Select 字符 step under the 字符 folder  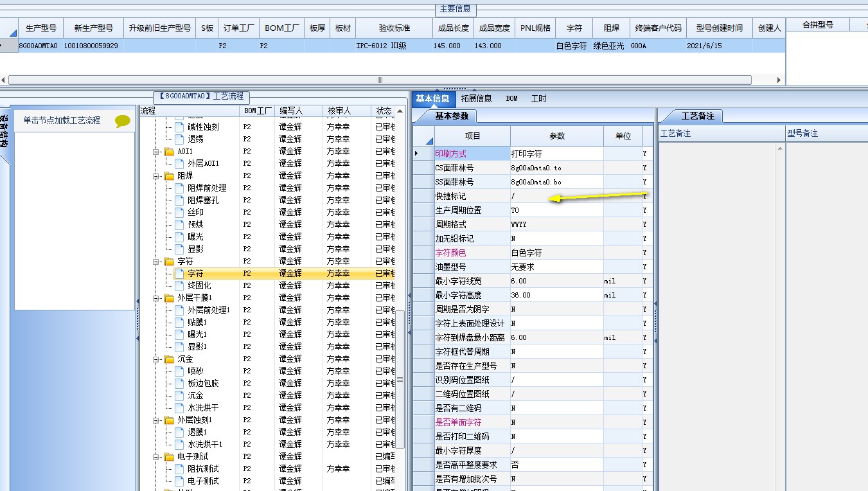point(195,273)
